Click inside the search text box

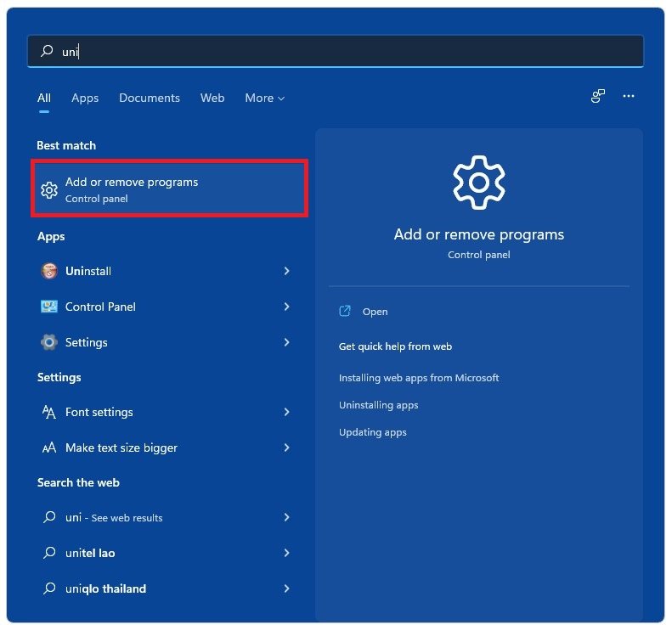click(340, 51)
